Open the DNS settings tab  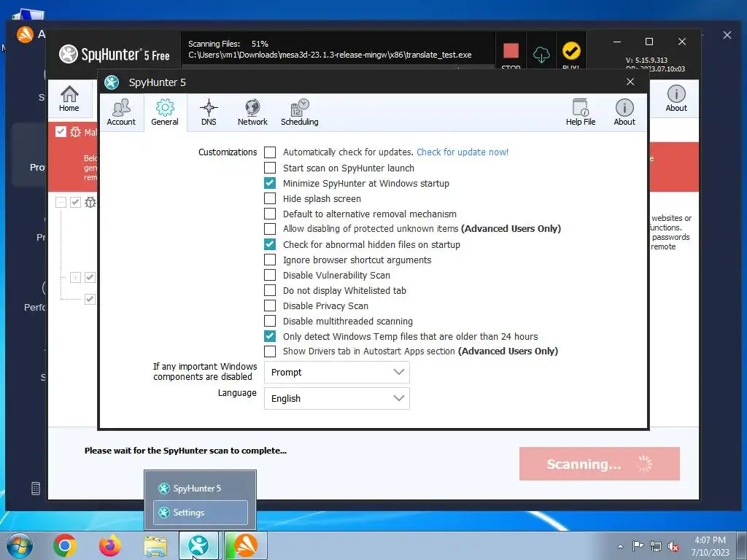(x=209, y=112)
